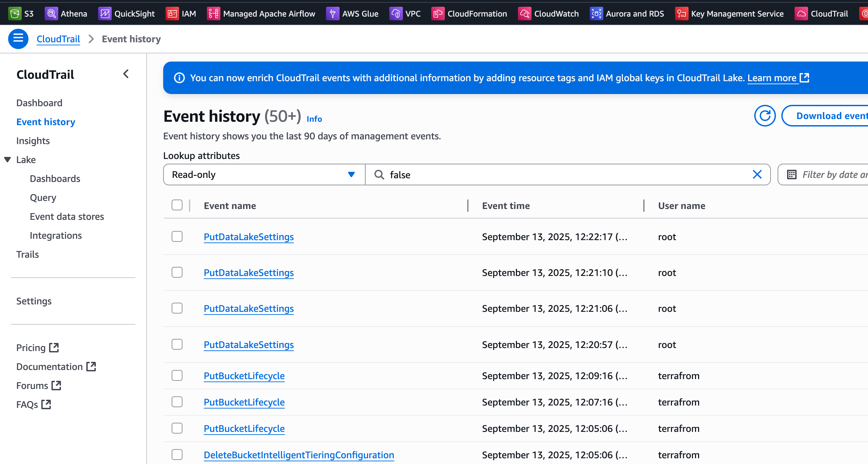The height and width of the screenshot is (464, 868).
Task: Collapse the Lake section in the sidebar
Action: pos(7,160)
